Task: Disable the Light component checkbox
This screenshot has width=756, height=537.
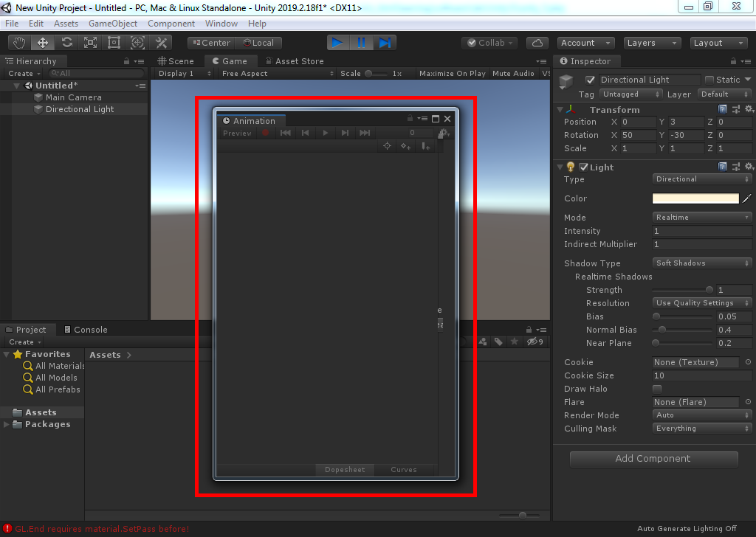Action: (x=584, y=167)
